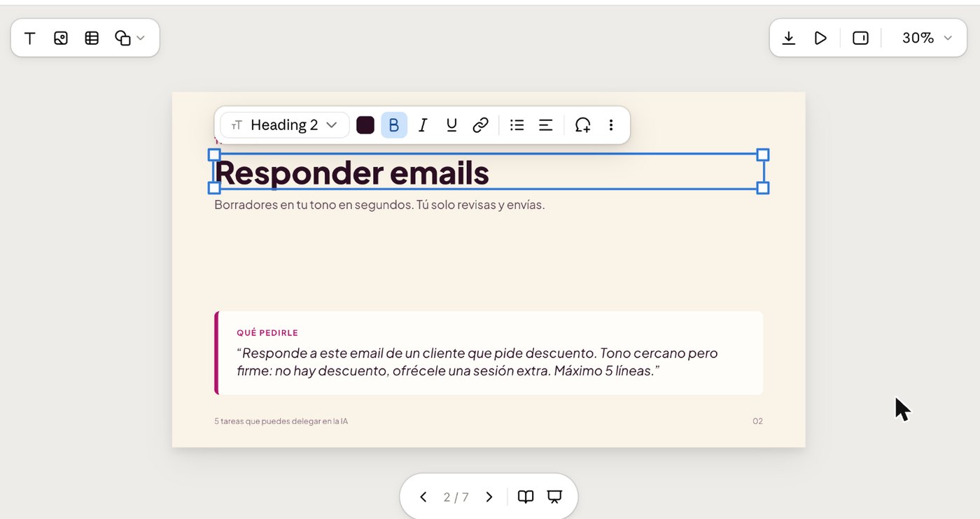Image resolution: width=980 pixels, height=519 pixels.
Task: Open the shapes dropdown menu
Action: (x=130, y=38)
